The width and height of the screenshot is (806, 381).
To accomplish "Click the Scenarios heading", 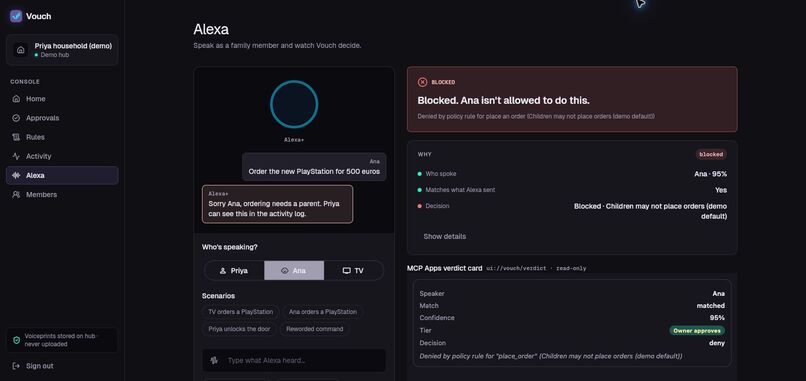I will click(218, 296).
